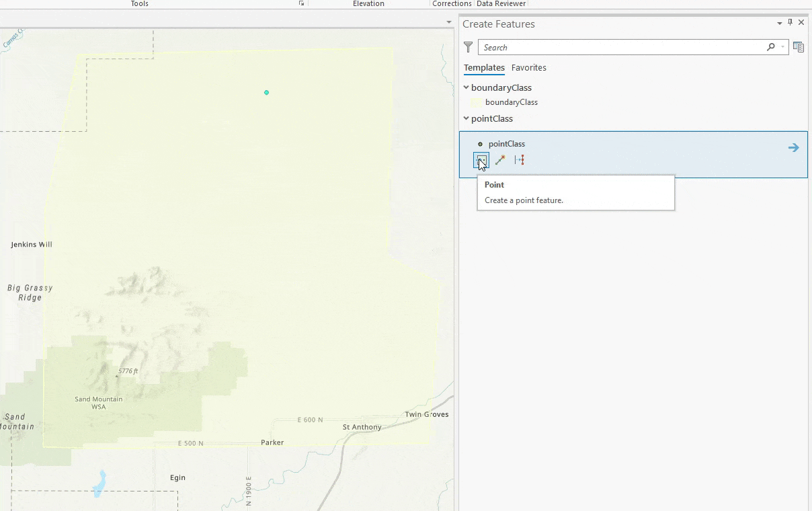
Task: Close the Create Features pane
Action: coord(801,23)
